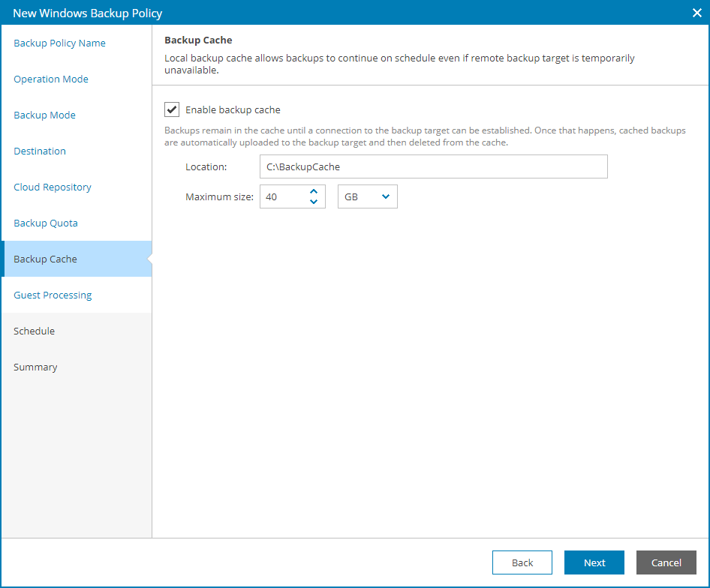710x588 pixels.
Task: Return to the currently highlighted Backup Cache step
Action: coord(44,259)
